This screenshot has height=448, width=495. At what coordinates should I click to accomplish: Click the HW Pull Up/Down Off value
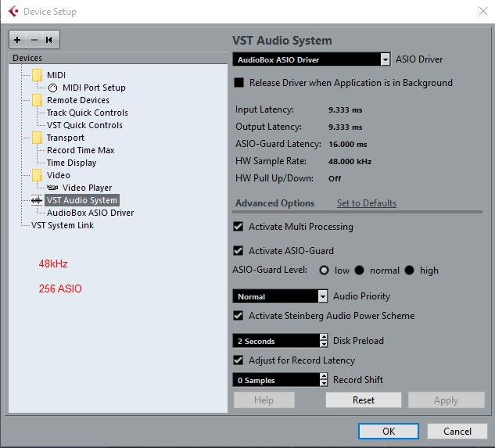335,179
